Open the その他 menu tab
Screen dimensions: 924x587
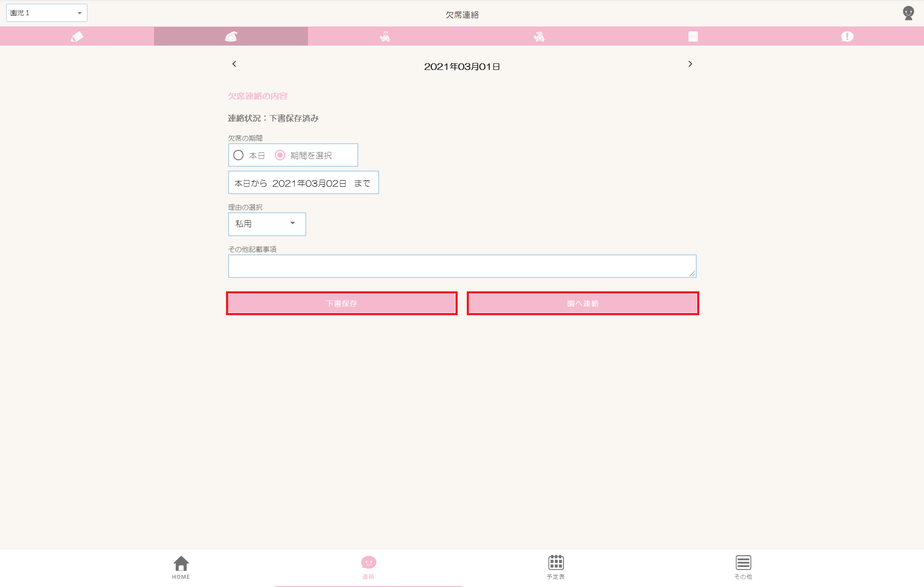tap(743, 567)
